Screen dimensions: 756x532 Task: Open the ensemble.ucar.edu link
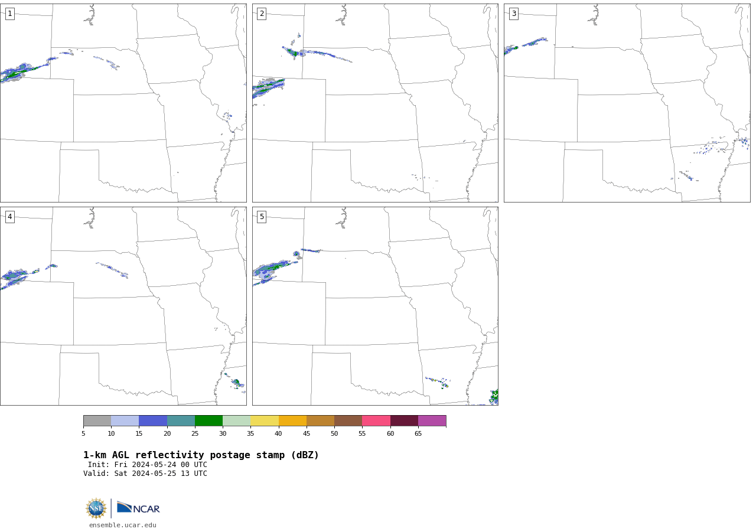[123, 526]
